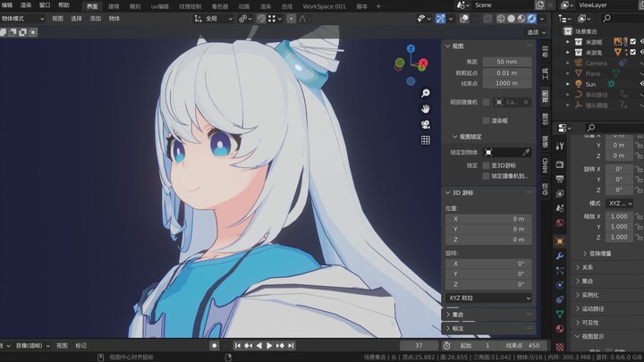
Task: Uncheck the 米游兔 collection exclude checkbox
Action: (x=633, y=52)
